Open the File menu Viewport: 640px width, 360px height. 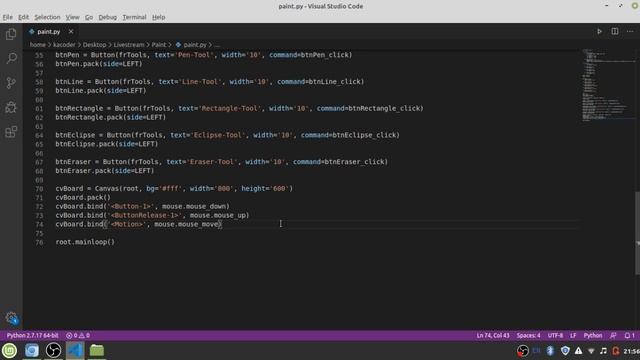point(7,17)
